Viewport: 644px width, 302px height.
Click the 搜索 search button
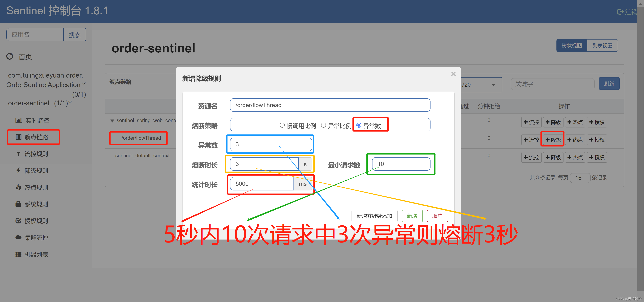point(74,35)
